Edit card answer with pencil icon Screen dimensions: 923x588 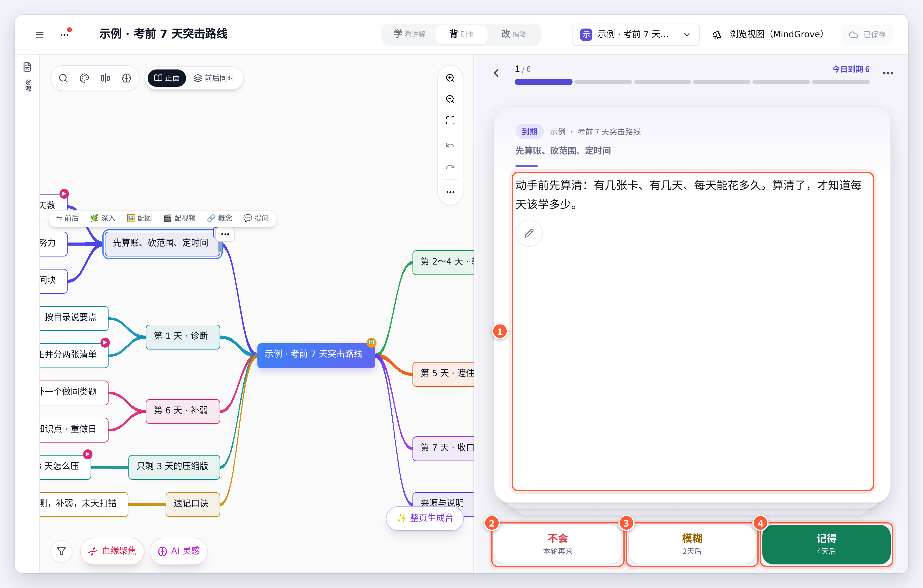pos(529,233)
